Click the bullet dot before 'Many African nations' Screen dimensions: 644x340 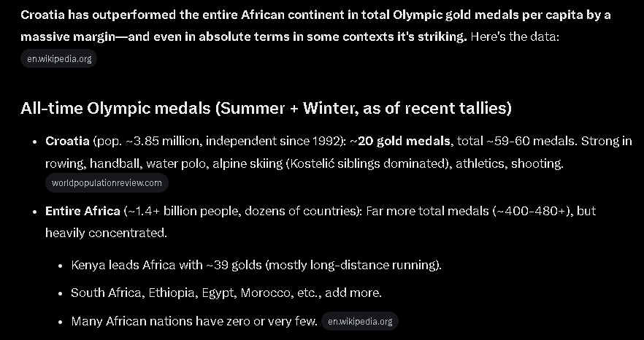coord(61,322)
